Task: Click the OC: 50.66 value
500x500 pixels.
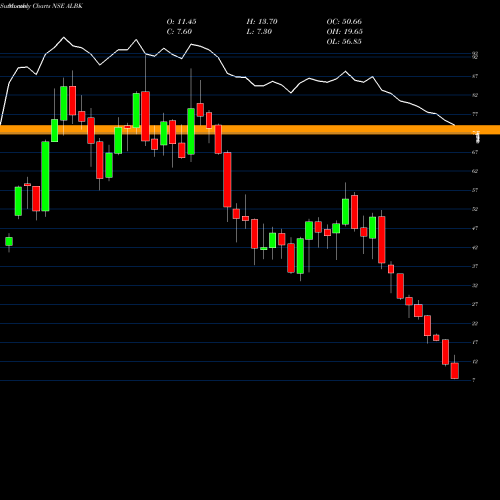Action: point(344,22)
